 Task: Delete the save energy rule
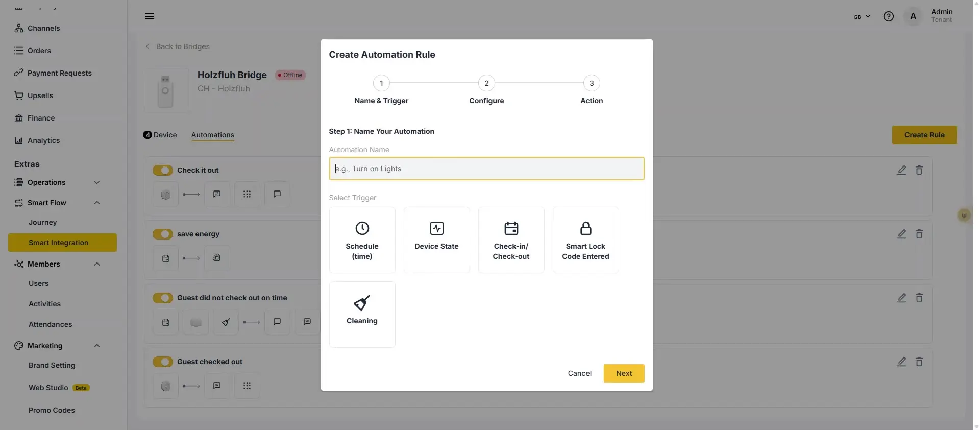point(919,234)
